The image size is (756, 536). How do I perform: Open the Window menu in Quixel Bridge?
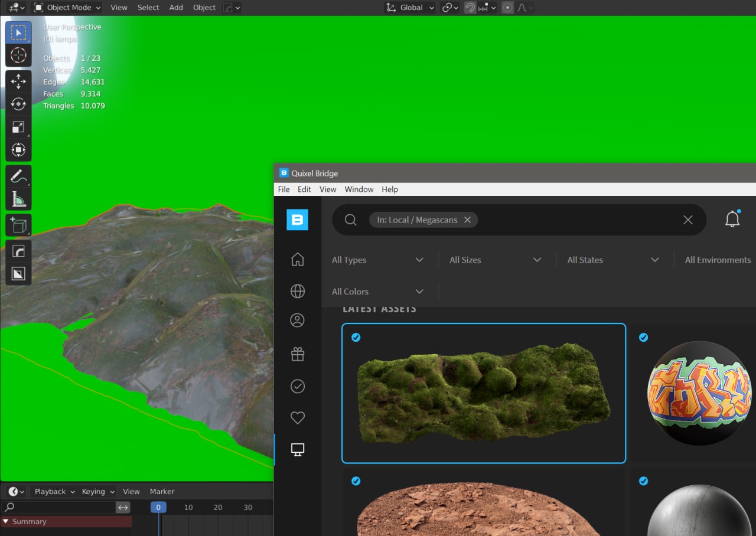click(x=359, y=189)
